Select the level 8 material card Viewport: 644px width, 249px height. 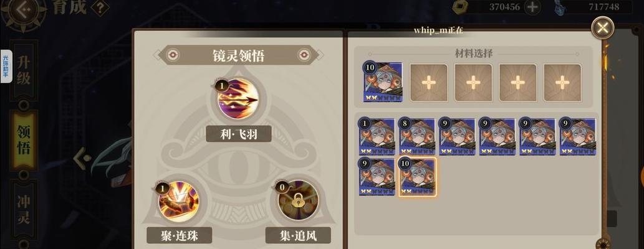coord(417,137)
